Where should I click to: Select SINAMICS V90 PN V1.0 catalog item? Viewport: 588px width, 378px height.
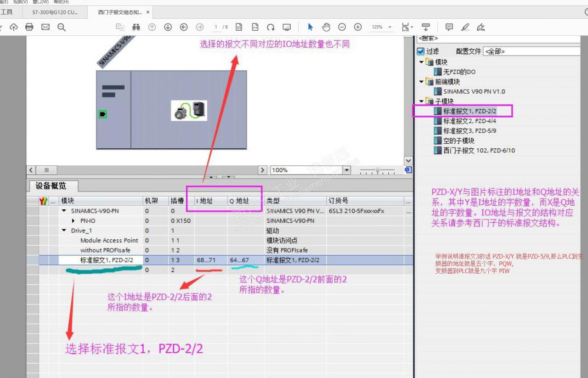point(469,91)
